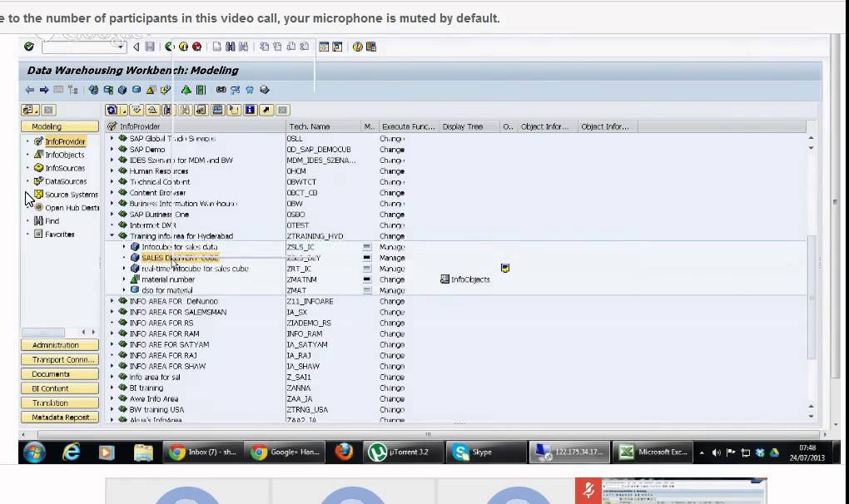The width and height of the screenshot is (849, 504).
Task: Open the Documents section
Action: (x=60, y=374)
